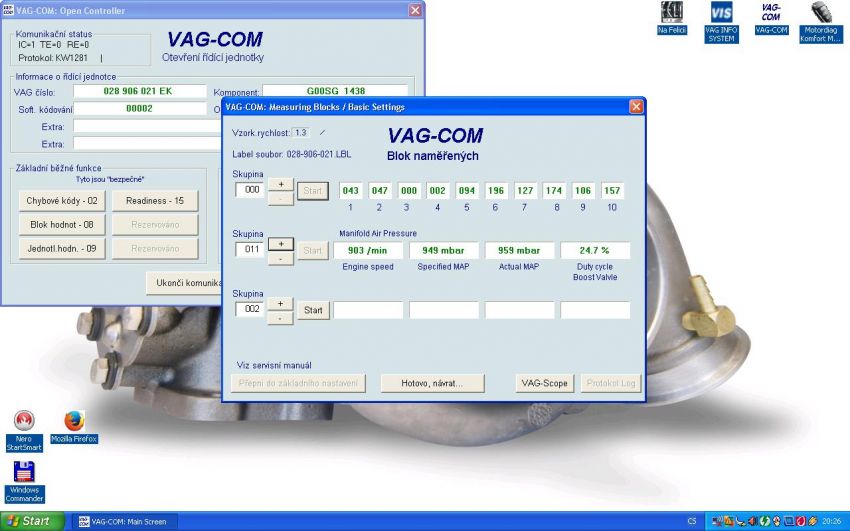Open the VAG INFO SYSTEM desktop icon
Screen dimensions: 850x531
(x=721, y=22)
